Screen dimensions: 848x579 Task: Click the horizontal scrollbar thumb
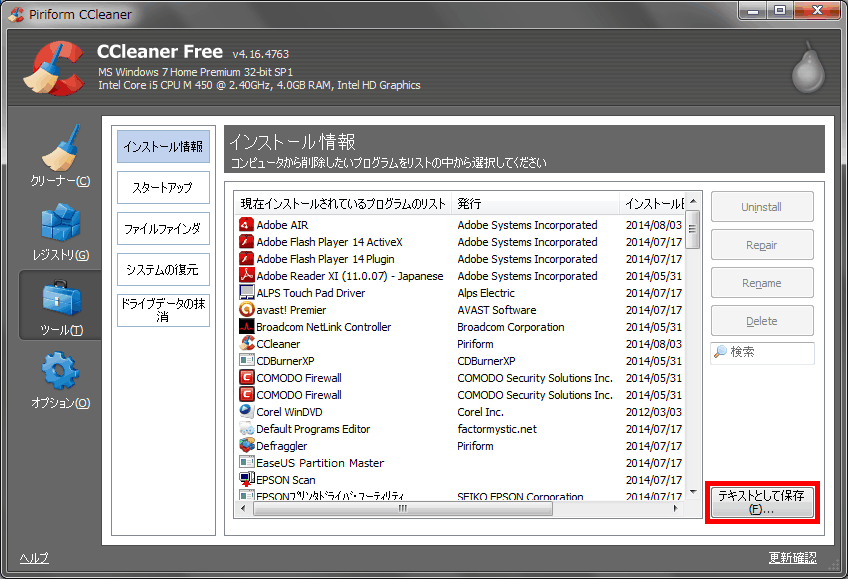403,508
